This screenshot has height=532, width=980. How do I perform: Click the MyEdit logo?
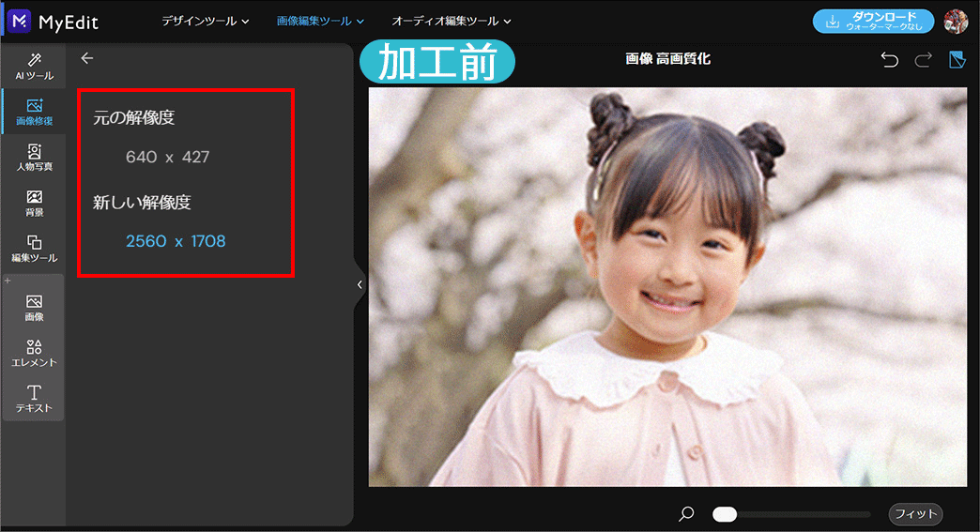(x=53, y=22)
